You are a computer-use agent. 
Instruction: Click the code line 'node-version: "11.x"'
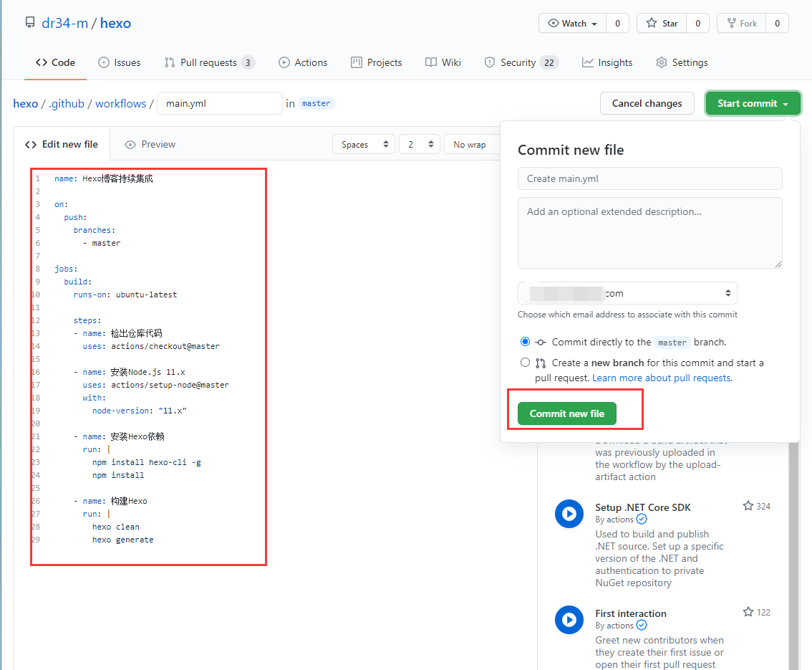point(140,411)
